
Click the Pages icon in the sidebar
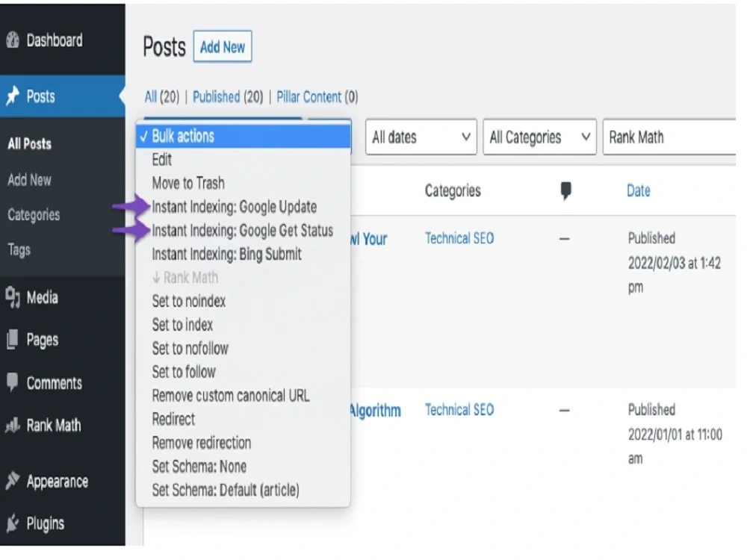click(x=13, y=340)
